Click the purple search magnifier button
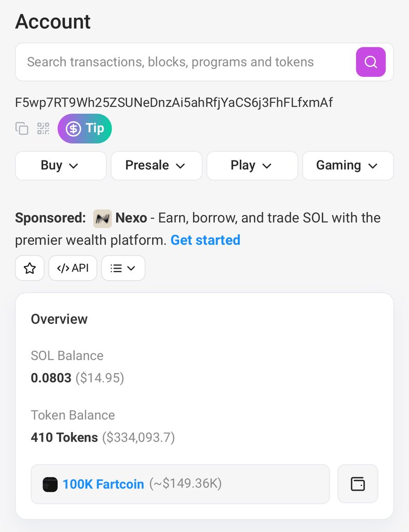Image resolution: width=409 pixels, height=532 pixels. pos(371,62)
